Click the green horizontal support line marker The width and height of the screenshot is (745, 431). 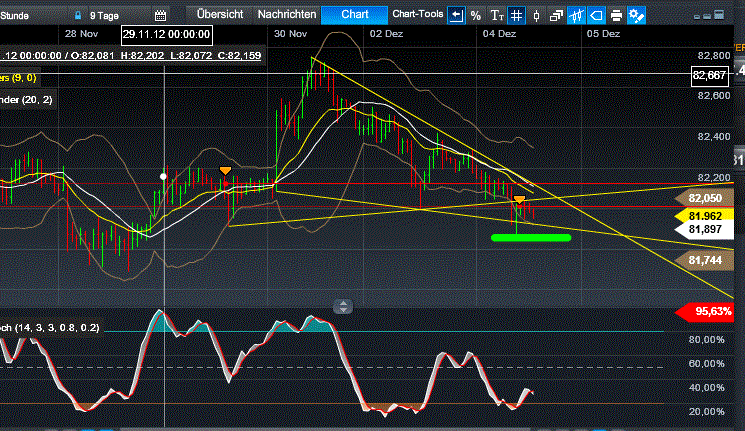[x=531, y=238]
